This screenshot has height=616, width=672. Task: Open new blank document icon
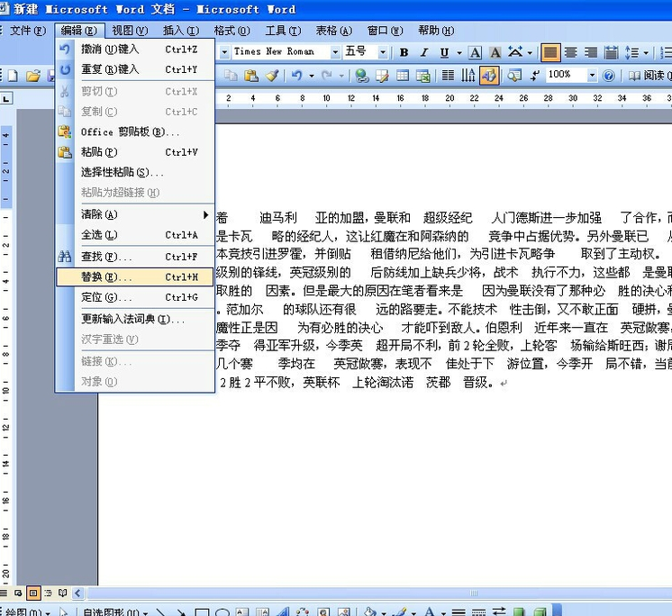pyautogui.click(x=13, y=76)
